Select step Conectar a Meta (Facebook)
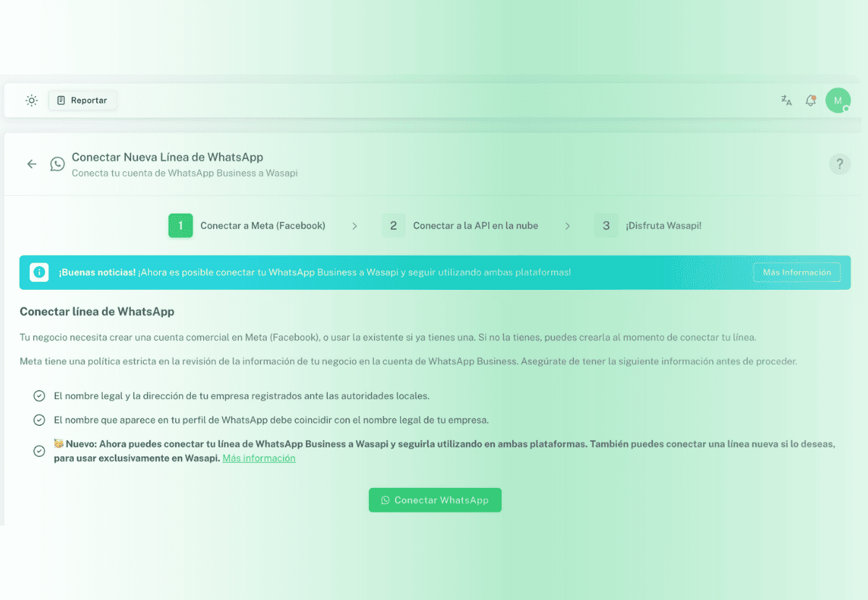 [263, 226]
